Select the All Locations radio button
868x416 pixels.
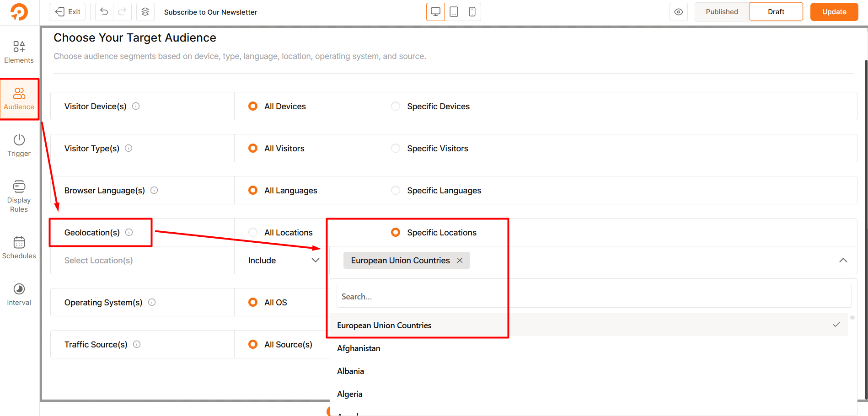253,232
